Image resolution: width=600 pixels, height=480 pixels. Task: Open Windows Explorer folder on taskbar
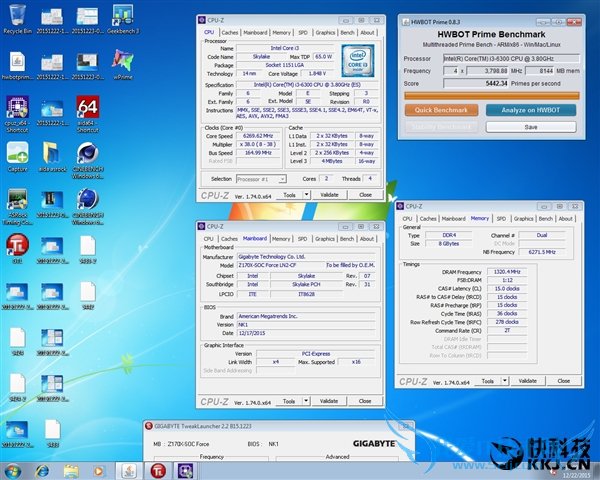(71, 471)
